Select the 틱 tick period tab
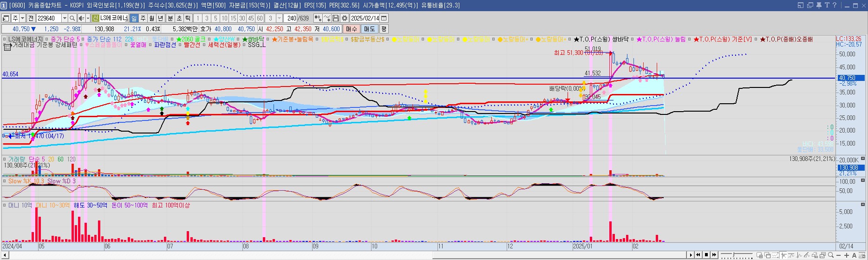The width and height of the screenshot is (868, 260). [x=188, y=18]
